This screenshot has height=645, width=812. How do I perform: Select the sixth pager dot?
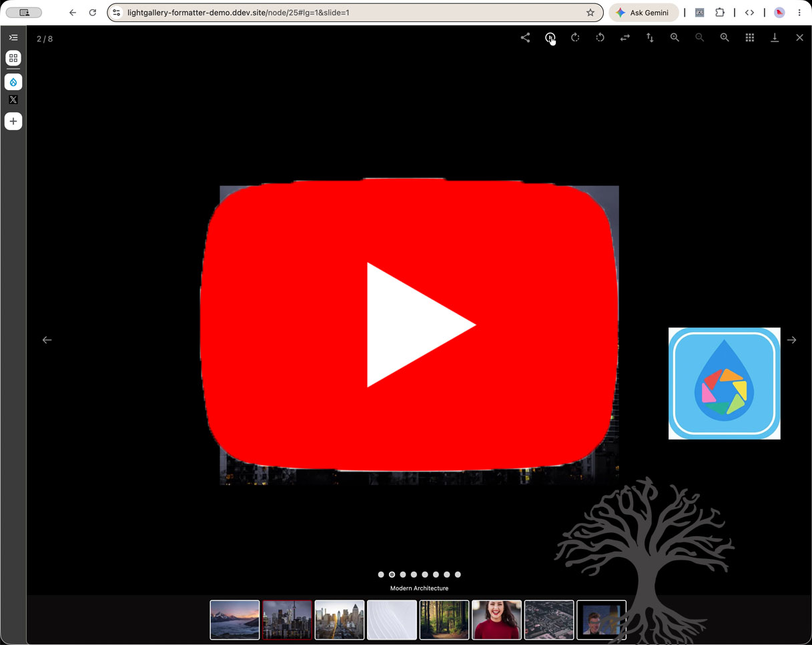pos(436,574)
